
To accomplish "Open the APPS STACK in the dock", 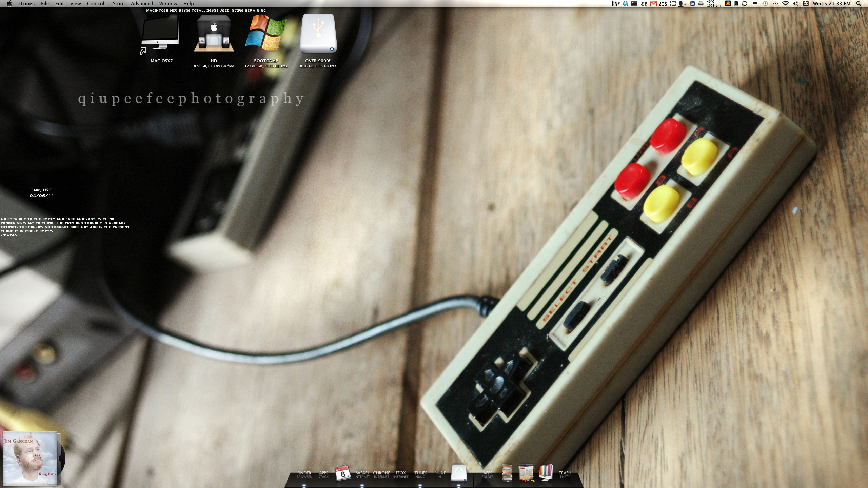I will tap(323, 474).
